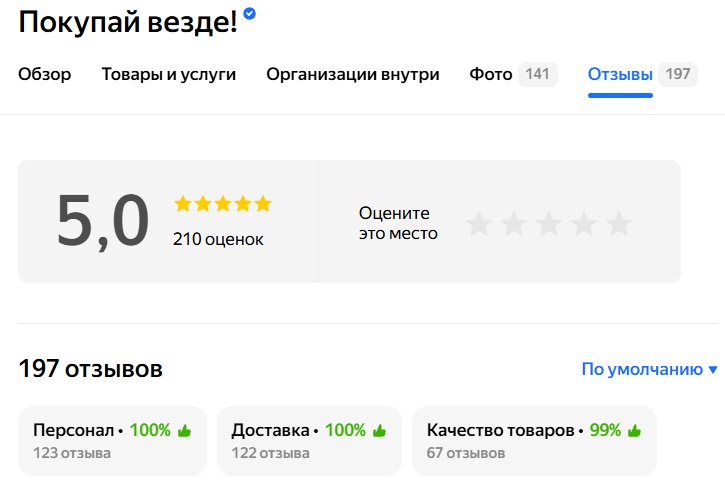Click the blue verified badge icon
The image size is (725, 487).
(x=250, y=14)
